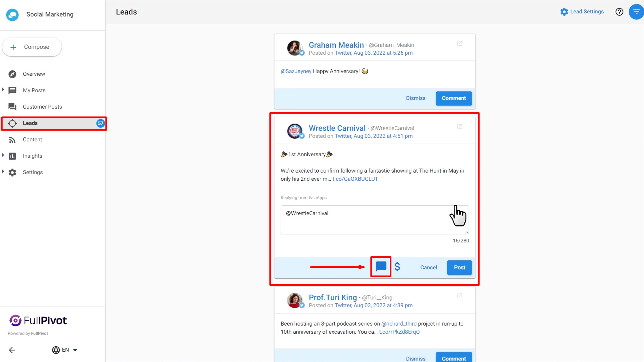
Task: Click the Lead Settings gear icon
Action: [x=564, y=12]
